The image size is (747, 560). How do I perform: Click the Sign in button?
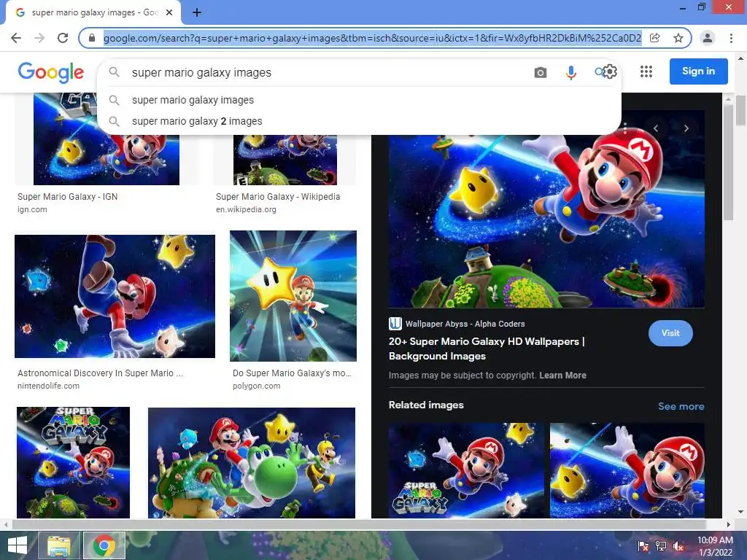(x=698, y=71)
